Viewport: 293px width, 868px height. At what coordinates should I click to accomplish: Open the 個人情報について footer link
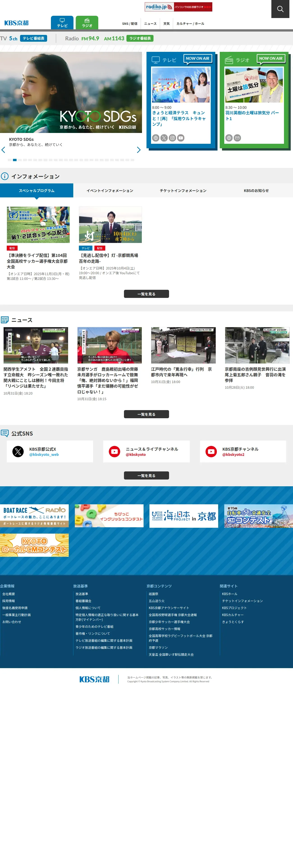88,608
